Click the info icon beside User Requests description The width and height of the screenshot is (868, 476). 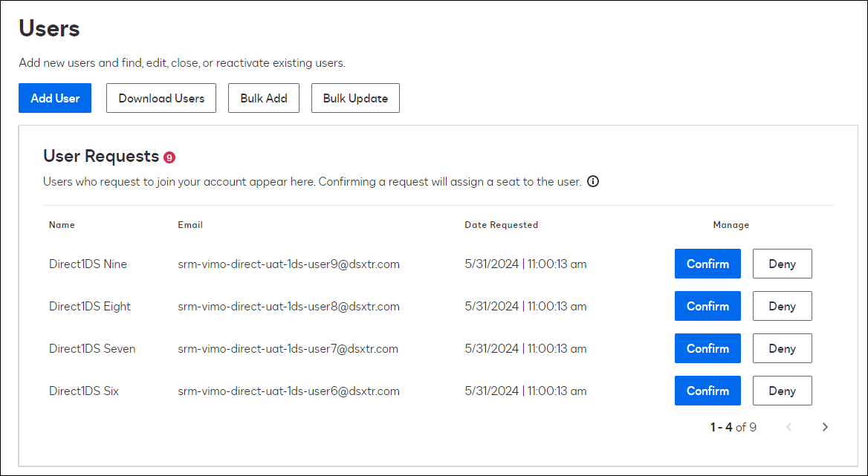point(592,182)
